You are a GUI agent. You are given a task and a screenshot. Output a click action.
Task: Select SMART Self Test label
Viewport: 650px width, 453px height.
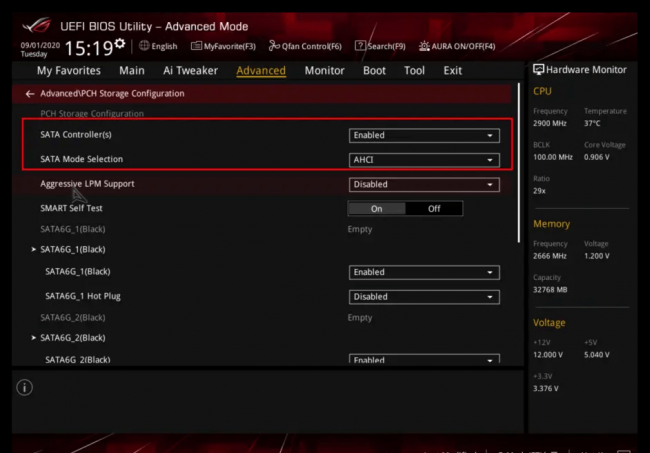click(x=71, y=208)
